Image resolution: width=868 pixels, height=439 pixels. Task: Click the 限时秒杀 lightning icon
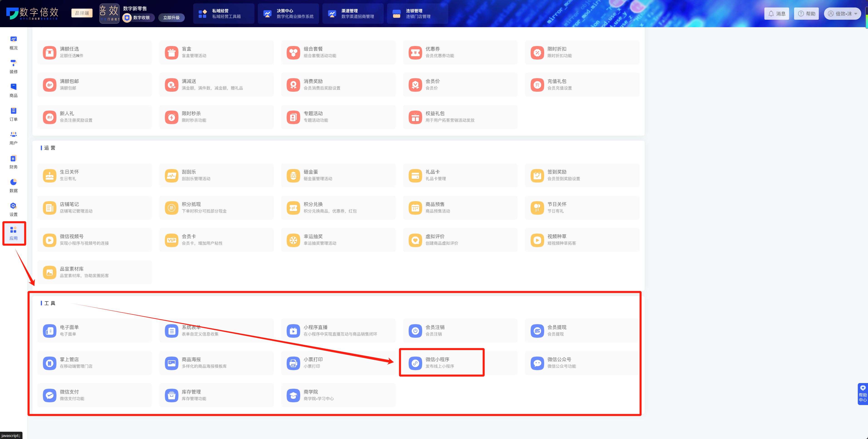(x=171, y=117)
